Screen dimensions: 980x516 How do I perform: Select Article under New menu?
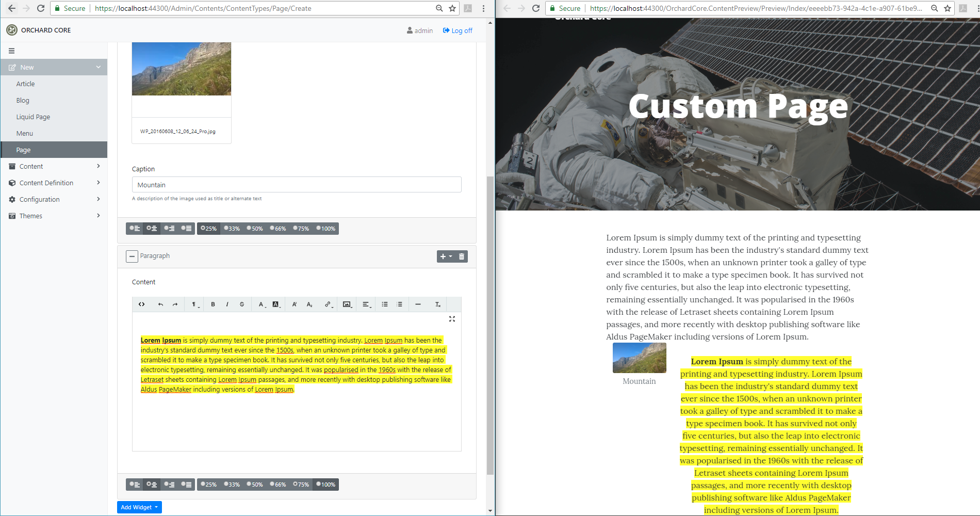click(x=54, y=84)
